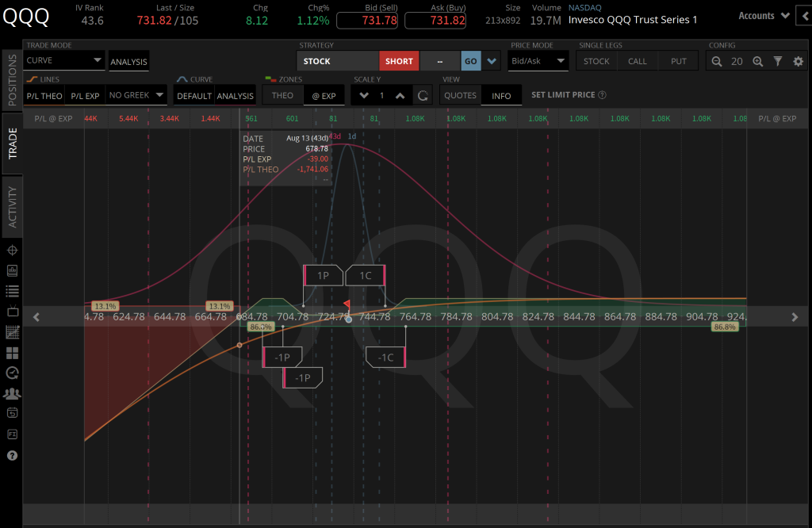
Task: Click the Set Limit Price help icon
Action: click(602, 94)
